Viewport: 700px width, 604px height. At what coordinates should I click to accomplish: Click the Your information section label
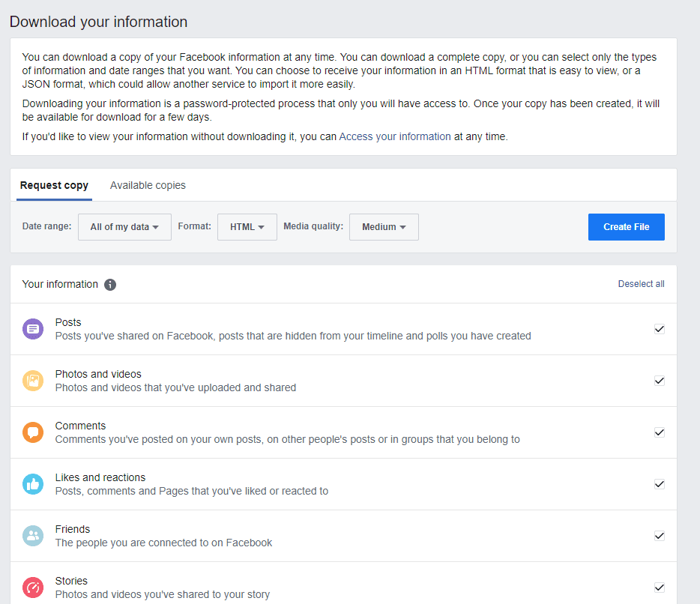[x=60, y=284]
